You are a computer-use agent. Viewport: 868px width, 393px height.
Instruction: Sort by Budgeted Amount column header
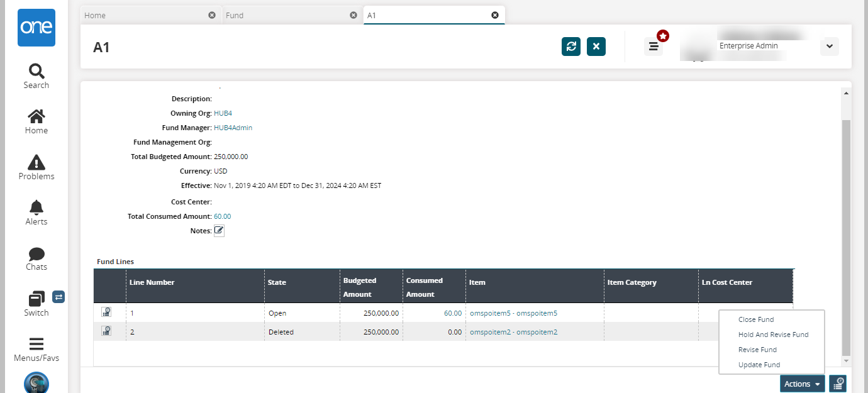pyautogui.click(x=371, y=286)
